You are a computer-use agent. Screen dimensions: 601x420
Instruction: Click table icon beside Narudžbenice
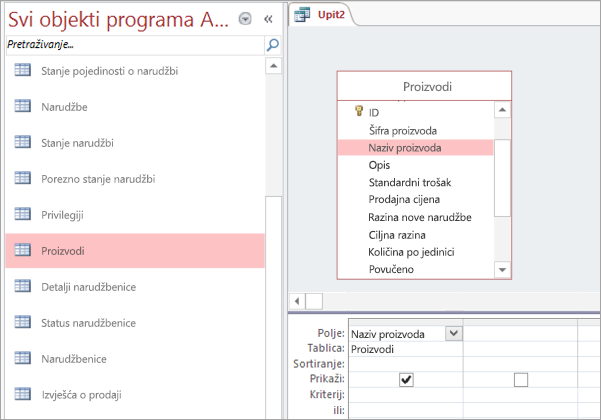point(23,358)
